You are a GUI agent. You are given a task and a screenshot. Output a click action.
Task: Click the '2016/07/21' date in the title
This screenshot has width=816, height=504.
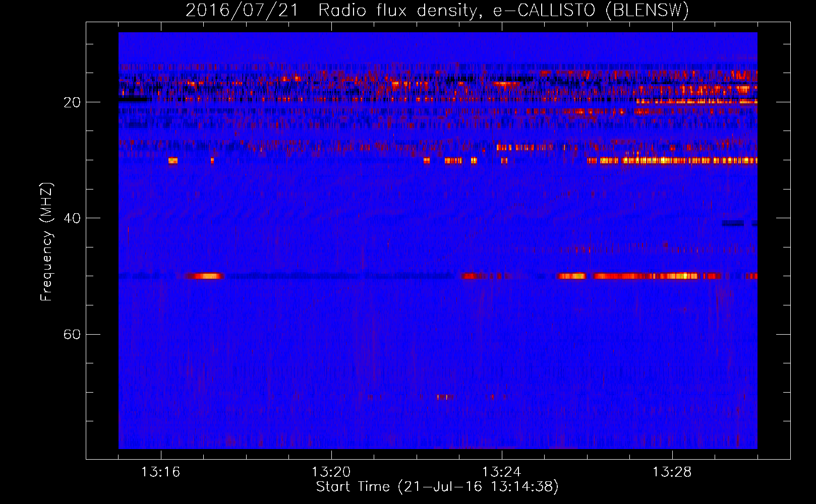point(242,10)
